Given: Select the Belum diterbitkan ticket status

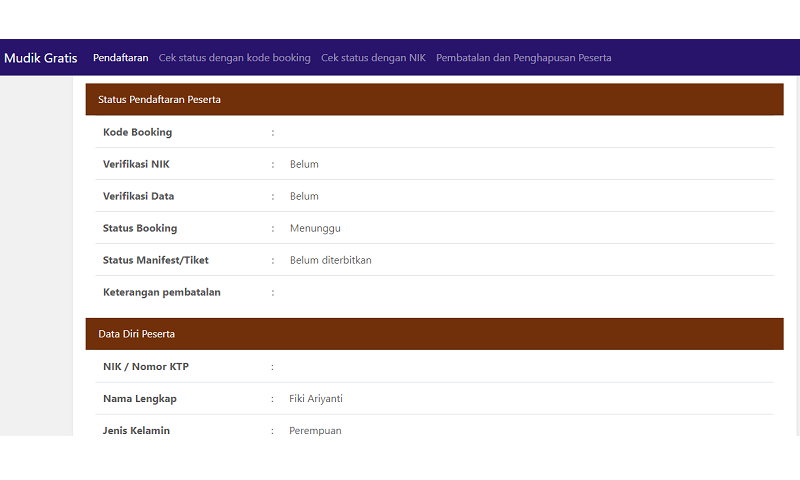Looking at the screenshot, I should [x=330, y=260].
